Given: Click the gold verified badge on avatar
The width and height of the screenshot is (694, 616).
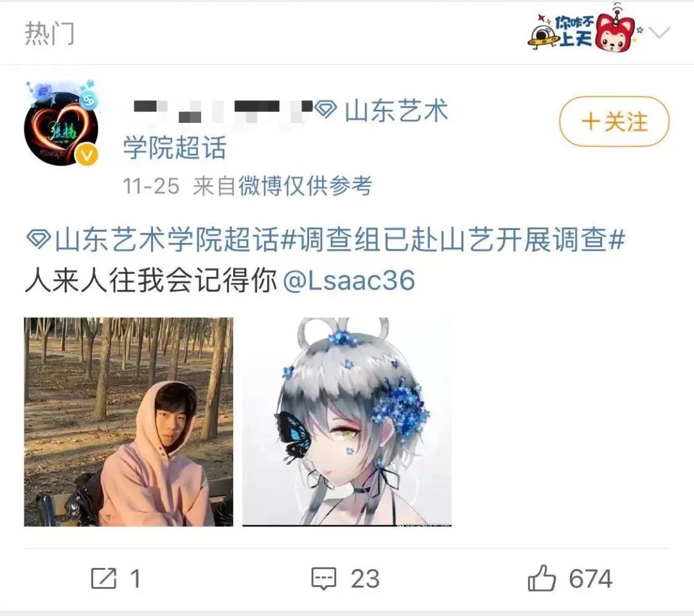Looking at the screenshot, I should pos(87,155).
